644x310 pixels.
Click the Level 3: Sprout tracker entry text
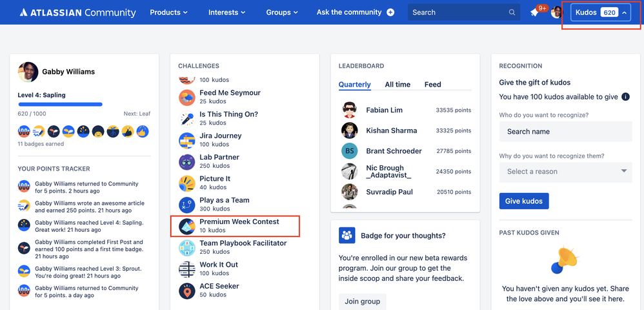pos(88,272)
